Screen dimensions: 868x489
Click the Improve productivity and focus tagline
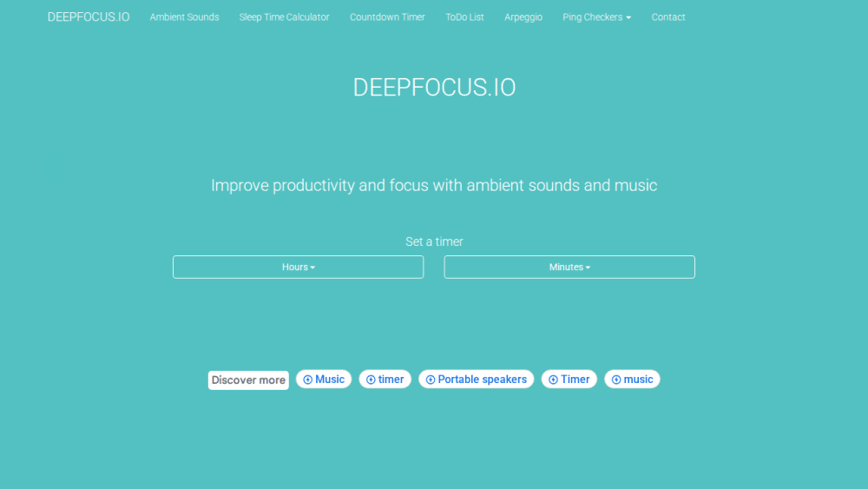[434, 186]
